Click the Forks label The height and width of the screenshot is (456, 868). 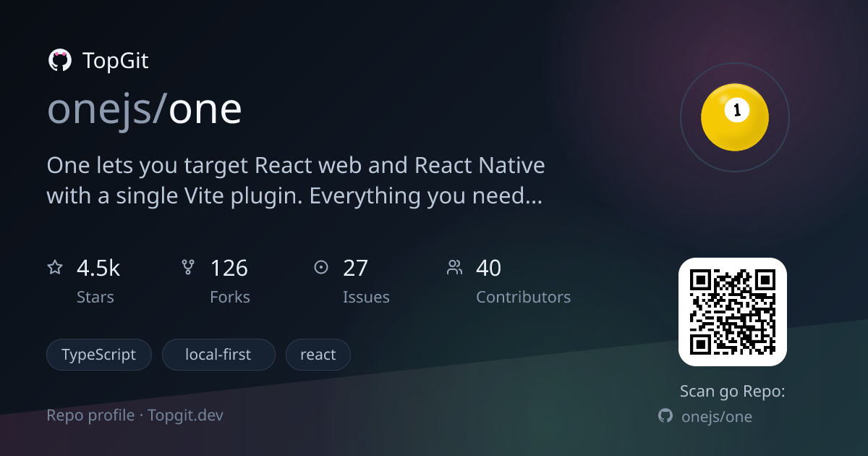click(230, 297)
